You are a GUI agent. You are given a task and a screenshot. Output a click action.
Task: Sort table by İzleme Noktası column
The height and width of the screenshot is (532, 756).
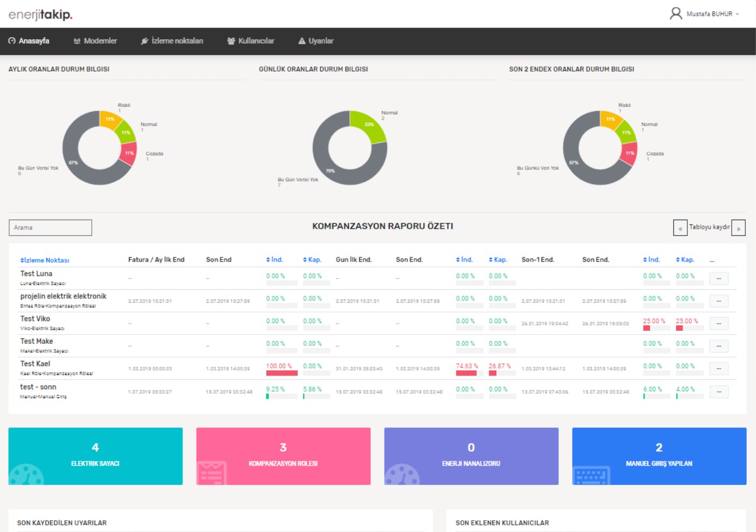coord(45,260)
